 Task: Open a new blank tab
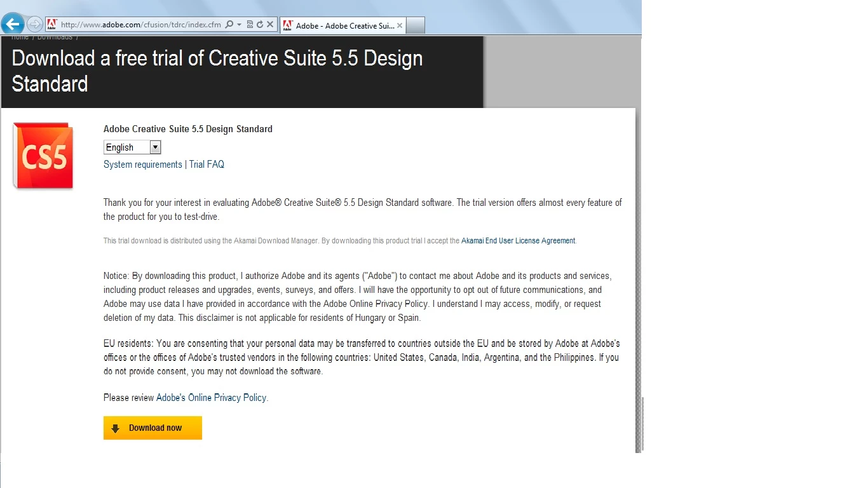pos(415,25)
